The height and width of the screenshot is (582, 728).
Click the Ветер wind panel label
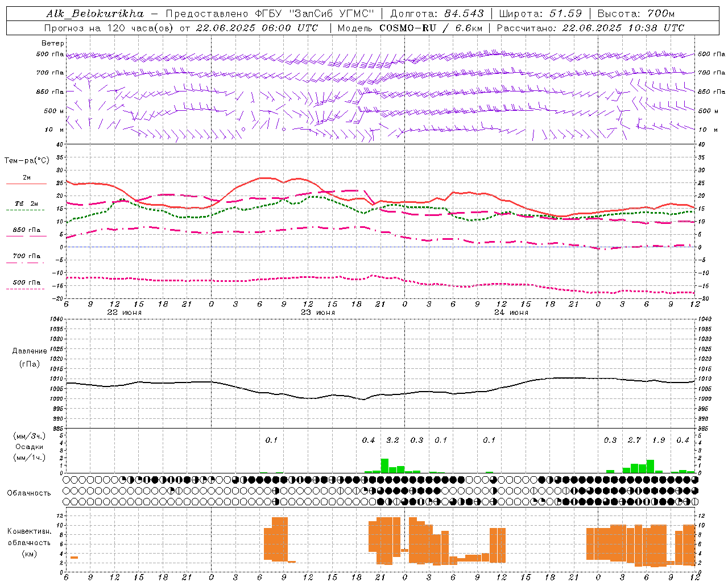(53, 43)
